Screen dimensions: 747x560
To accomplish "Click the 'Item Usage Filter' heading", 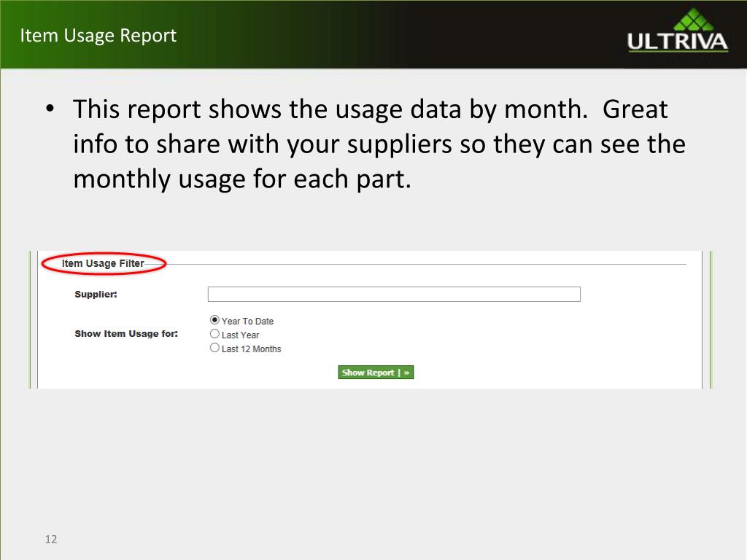I will tap(103, 263).
